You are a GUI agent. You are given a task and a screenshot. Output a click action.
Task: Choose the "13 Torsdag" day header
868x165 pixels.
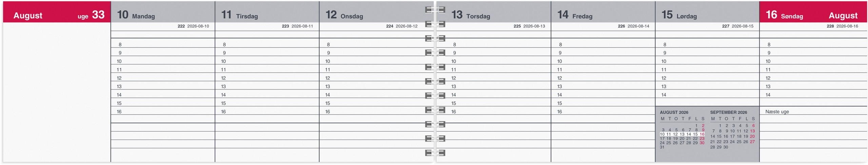coord(471,15)
